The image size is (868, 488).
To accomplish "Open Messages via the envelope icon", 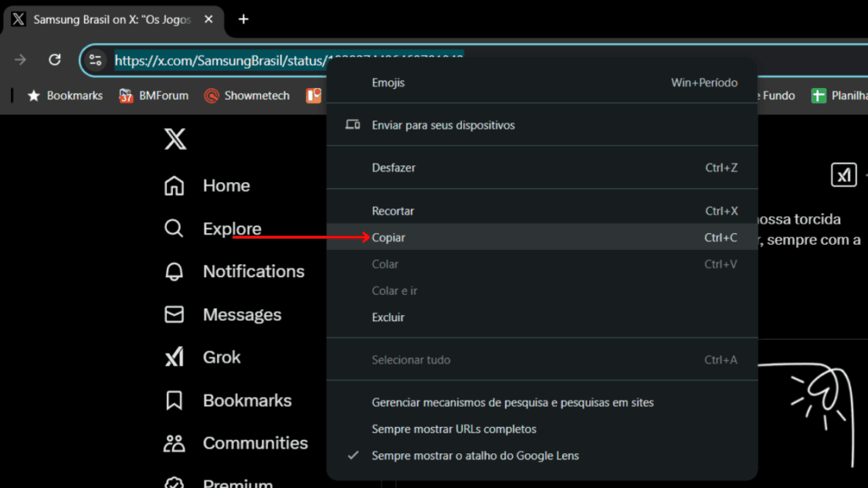I will (x=175, y=314).
